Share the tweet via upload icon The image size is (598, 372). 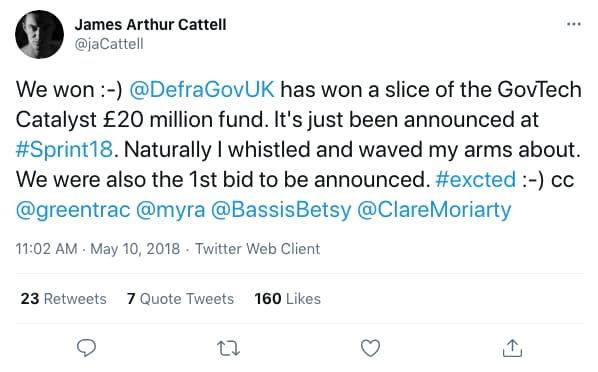pos(512,348)
